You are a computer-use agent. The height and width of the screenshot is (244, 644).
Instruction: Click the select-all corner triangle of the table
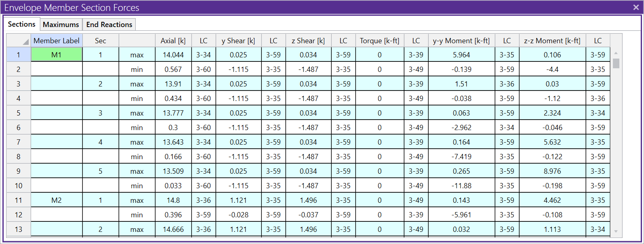[25, 42]
